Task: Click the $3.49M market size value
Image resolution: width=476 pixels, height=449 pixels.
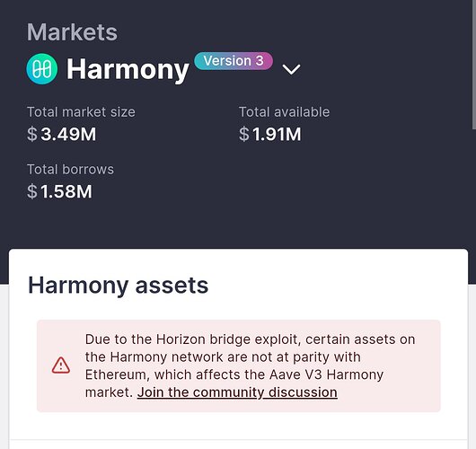Action: coord(62,134)
